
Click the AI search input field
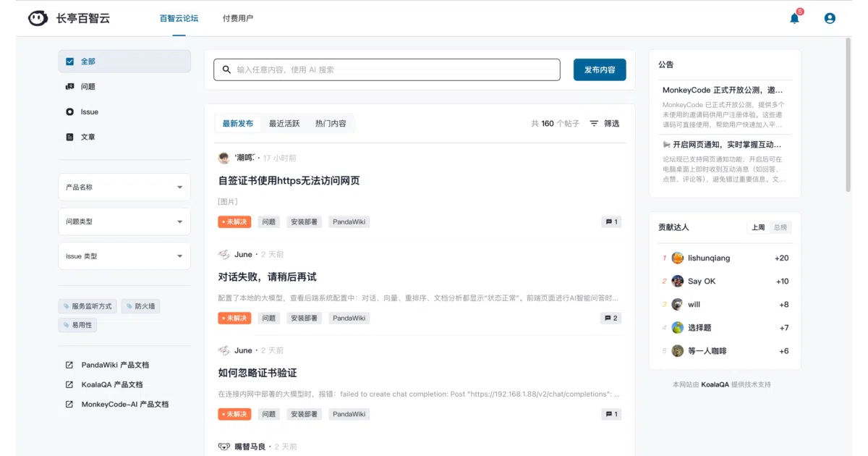[387, 69]
